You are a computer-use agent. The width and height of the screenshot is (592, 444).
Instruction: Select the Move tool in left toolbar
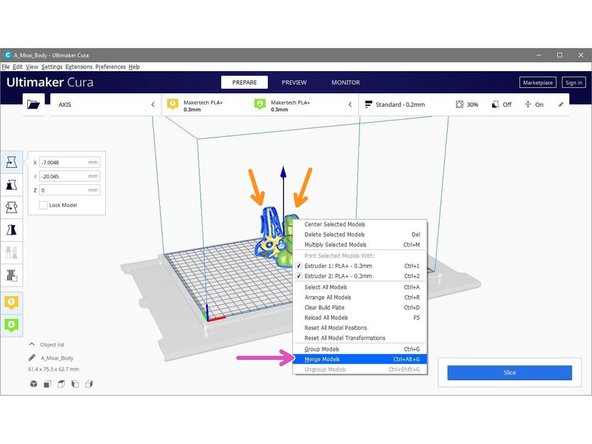[x=12, y=162]
